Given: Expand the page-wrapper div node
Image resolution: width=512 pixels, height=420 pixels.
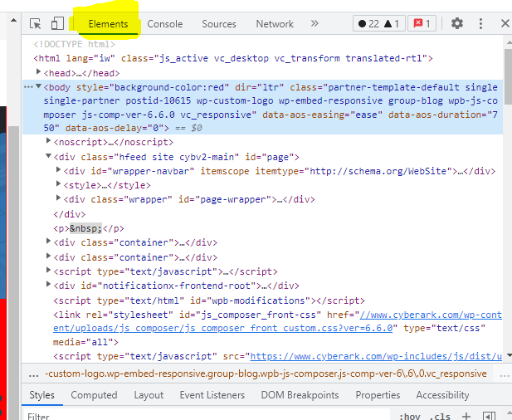Looking at the screenshot, I should (58, 198).
